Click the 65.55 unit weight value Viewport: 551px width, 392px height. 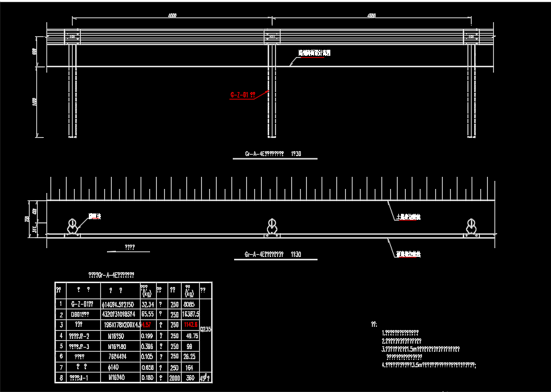click(x=147, y=315)
